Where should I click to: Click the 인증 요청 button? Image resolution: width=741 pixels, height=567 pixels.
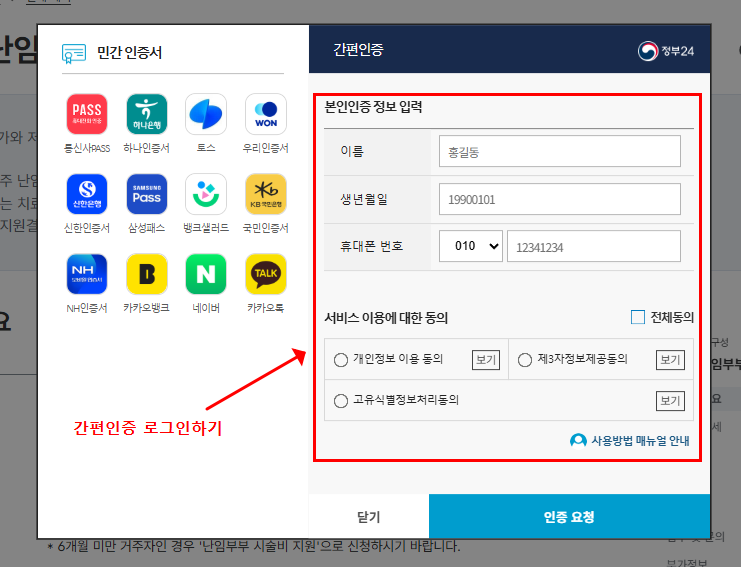(x=569, y=516)
